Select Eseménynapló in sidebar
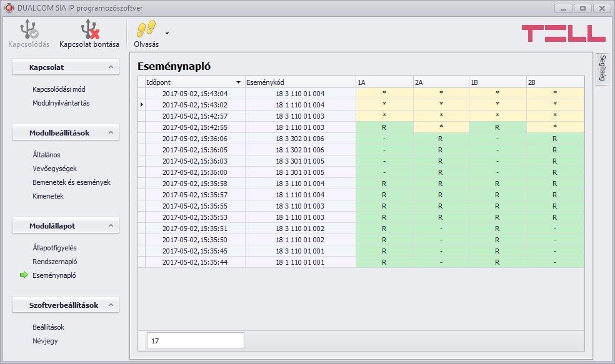 [x=54, y=275]
